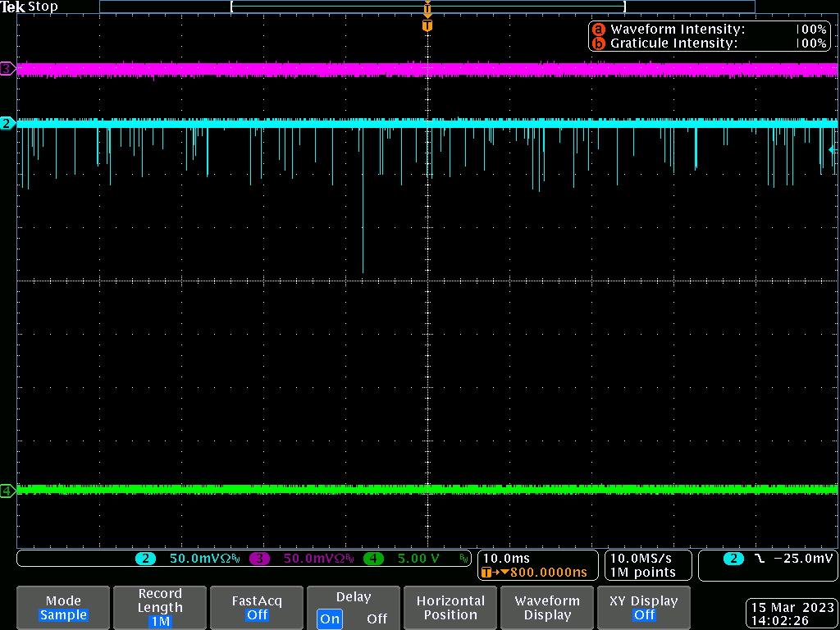
Task: Click the channel 4 green ground marker
Action: tap(7, 491)
